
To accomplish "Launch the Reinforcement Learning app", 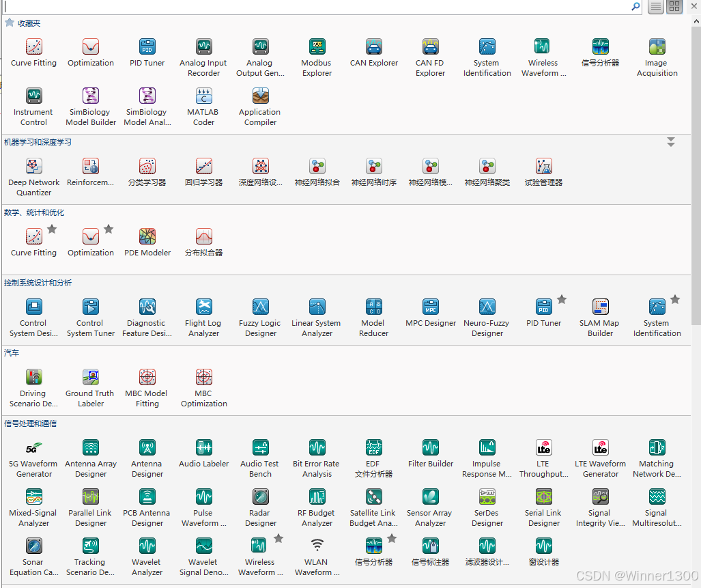I will tap(91, 172).
